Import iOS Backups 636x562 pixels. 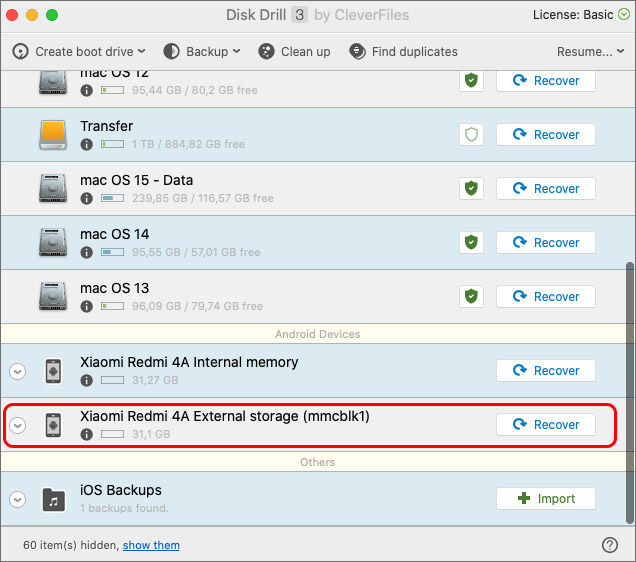point(546,498)
